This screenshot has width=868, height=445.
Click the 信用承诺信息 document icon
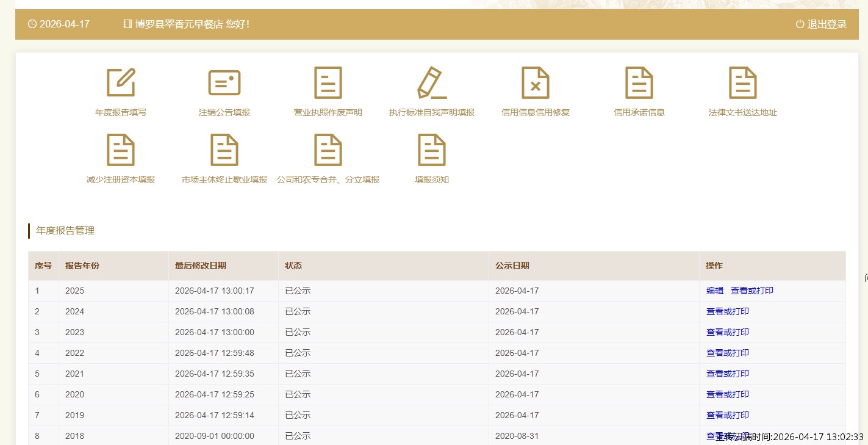click(639, 83)
